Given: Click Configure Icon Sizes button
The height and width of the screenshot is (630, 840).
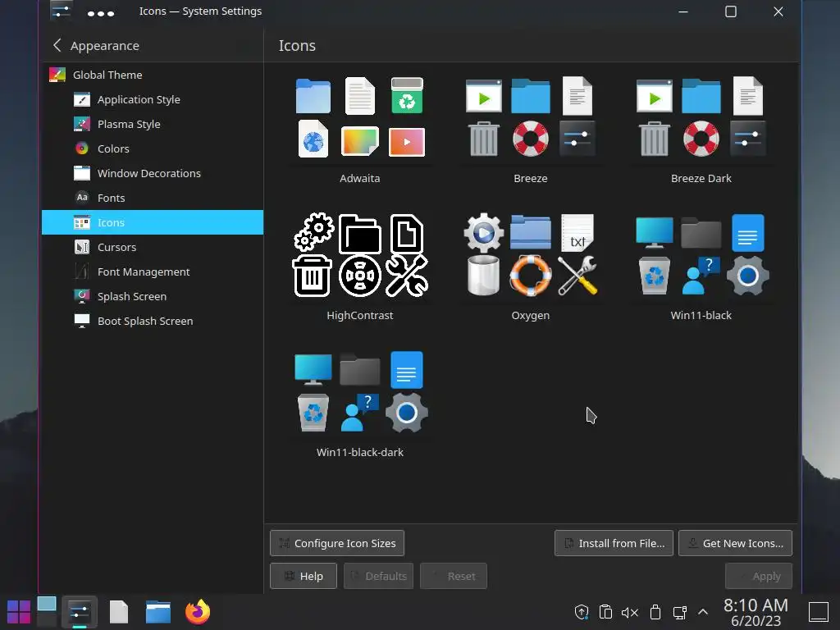Looking at the screenshot, I should tap(337, 543).
